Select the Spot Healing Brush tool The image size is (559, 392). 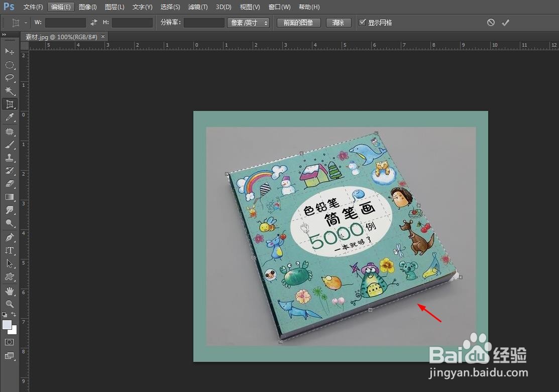[10, 132]
